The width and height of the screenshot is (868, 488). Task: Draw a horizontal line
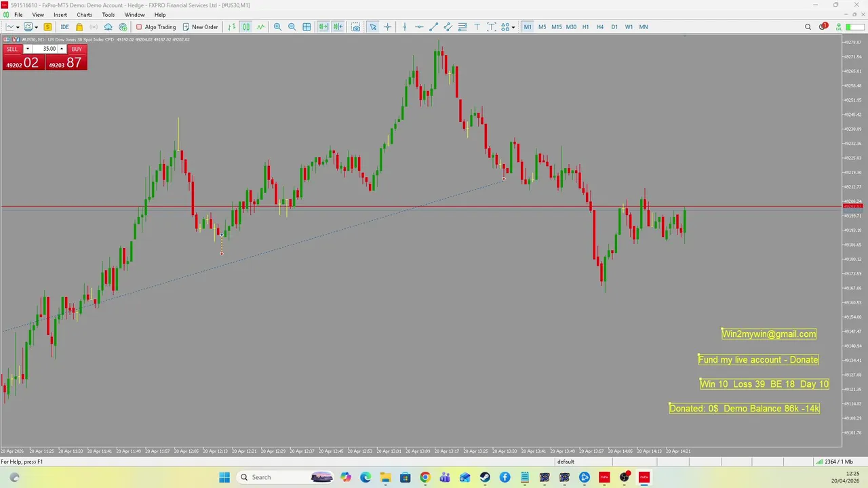point(419,27)
